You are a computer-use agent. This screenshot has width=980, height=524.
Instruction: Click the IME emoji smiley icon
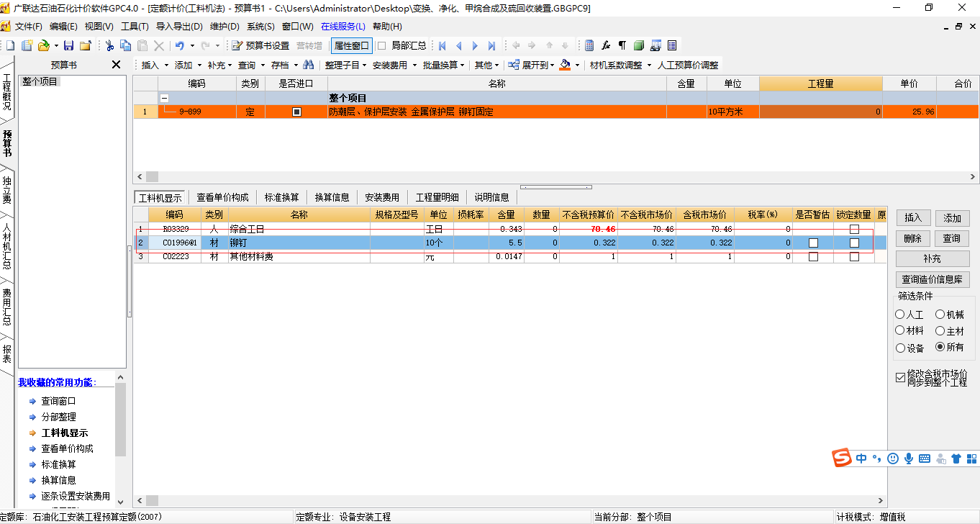coord(893,458)
